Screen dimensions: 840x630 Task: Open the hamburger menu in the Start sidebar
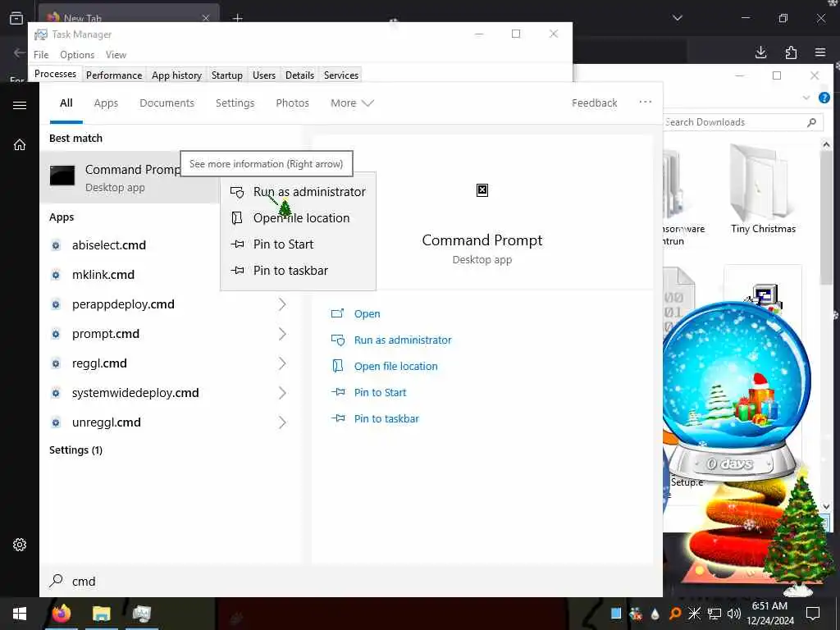[x=20, y=105]
